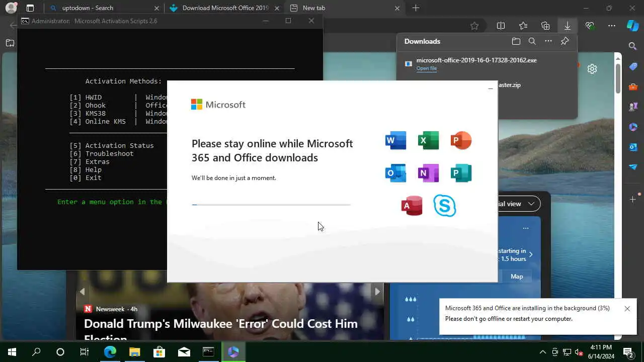This screenshot has height=362, width=644.
Task: Open Edge sidebar shopping tag icon
Action: point(633,66)
